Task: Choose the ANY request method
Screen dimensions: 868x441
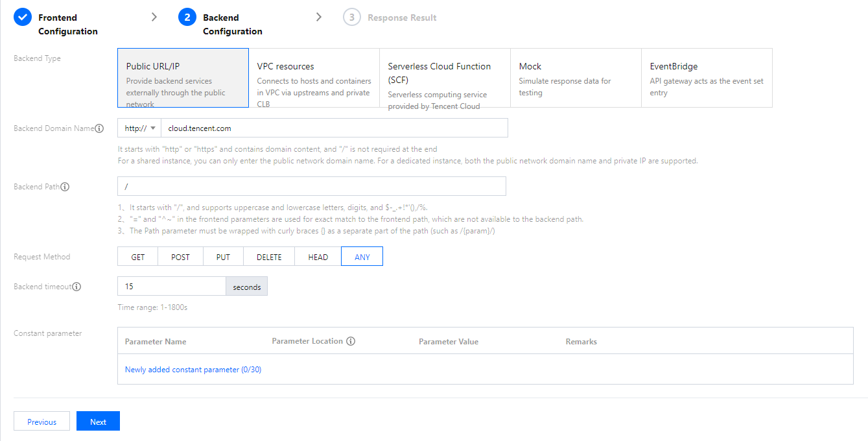Action: coord(362,257)
